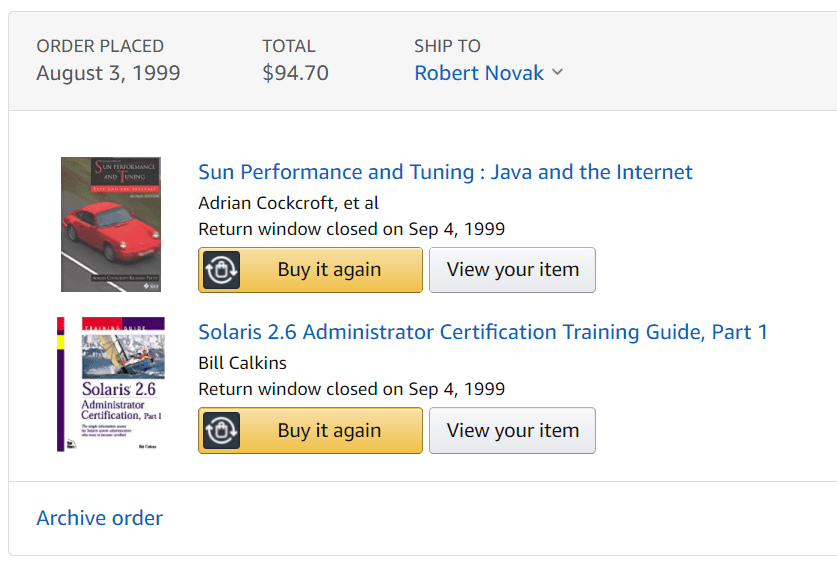Click the return window text under Bill Calkins
837x569 pixels.
pyautogui.click(x=351, y=389)
